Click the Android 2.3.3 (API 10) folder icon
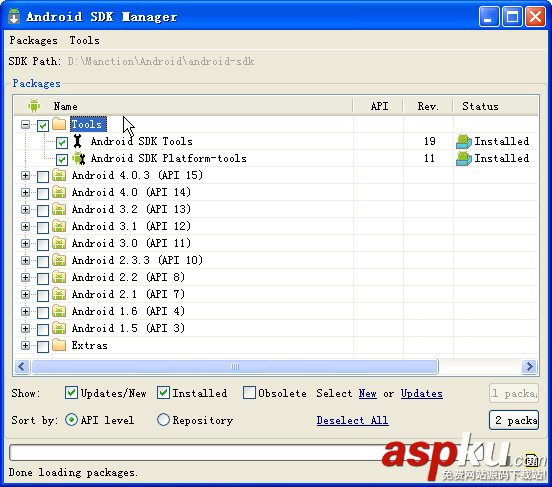This screenshot has height=487, width=552. pyautogui.click(x=59, y=260)
